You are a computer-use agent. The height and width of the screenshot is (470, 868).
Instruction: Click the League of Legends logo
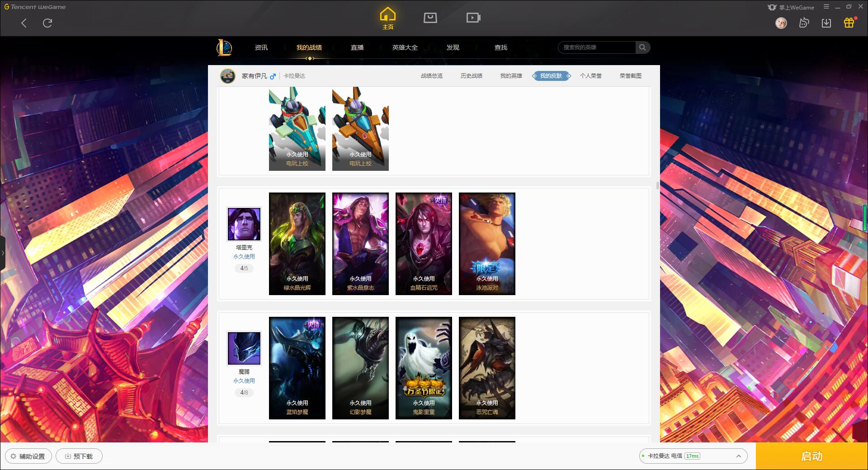(x=224, y=47)
